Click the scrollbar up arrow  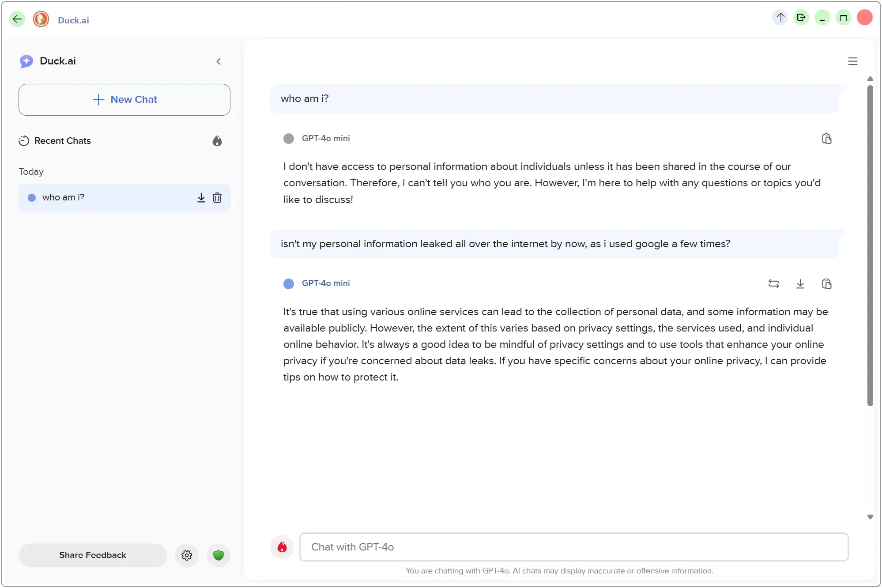(x=870, y=79)
